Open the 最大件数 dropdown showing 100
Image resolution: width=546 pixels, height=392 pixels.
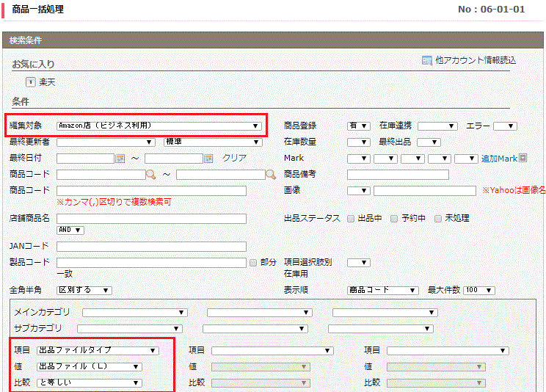[x=479, y=290]
